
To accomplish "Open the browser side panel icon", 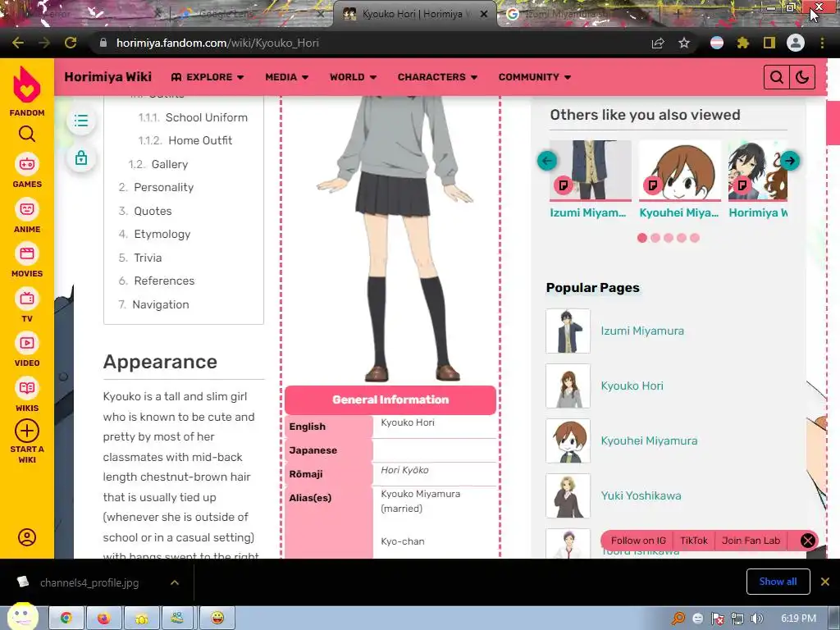I will [769, 43].
